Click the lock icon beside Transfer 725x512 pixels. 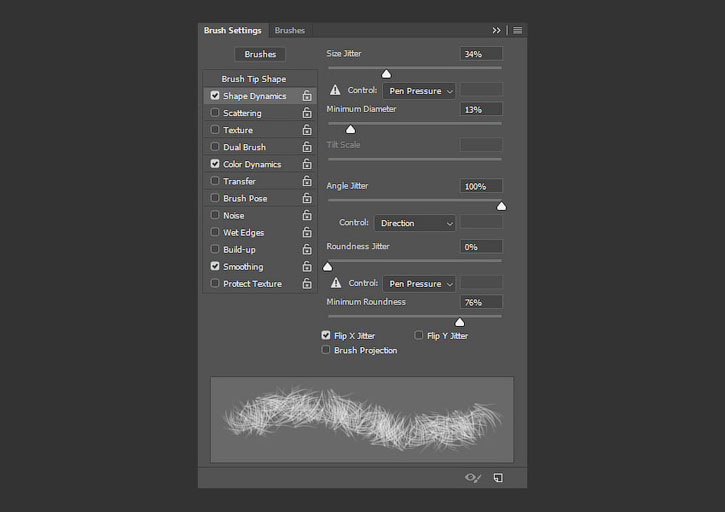coord(307,181)
